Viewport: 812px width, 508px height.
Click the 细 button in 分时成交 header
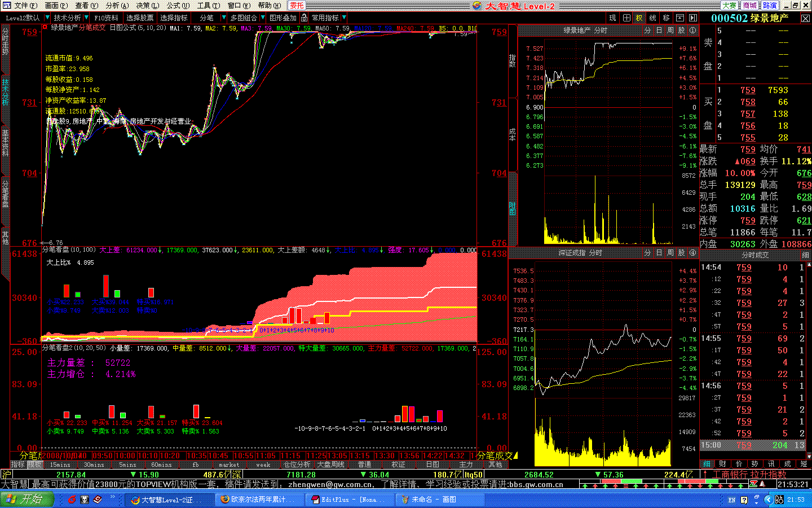tap(805, 255)
